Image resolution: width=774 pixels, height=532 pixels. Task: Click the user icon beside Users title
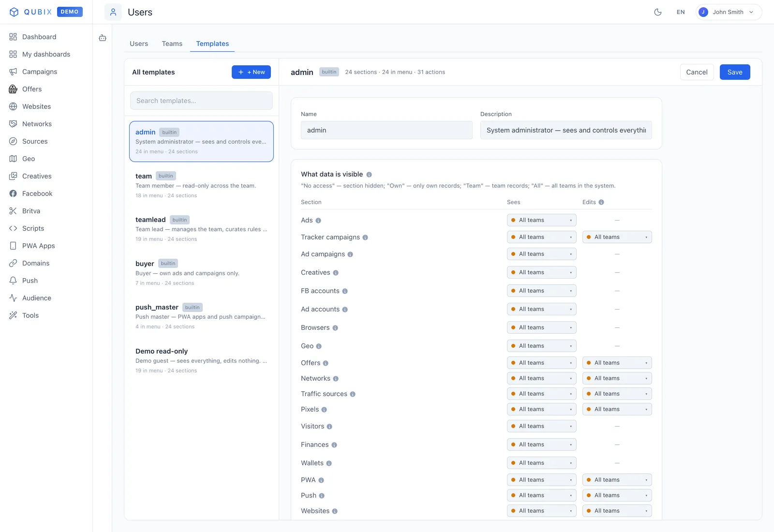113,12
